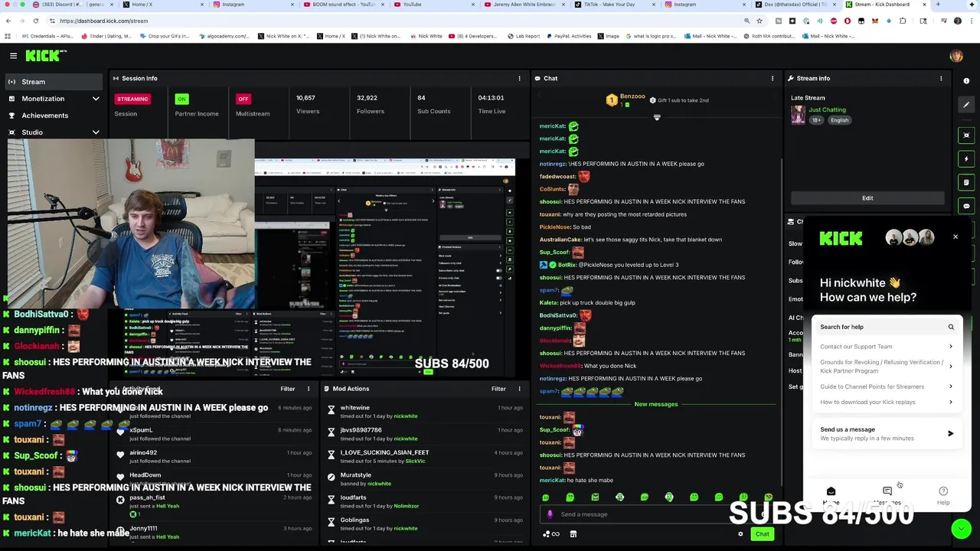Screen dimensions: 980x551
Task: Open the Home tab in help widget
Action: point(831,495)
